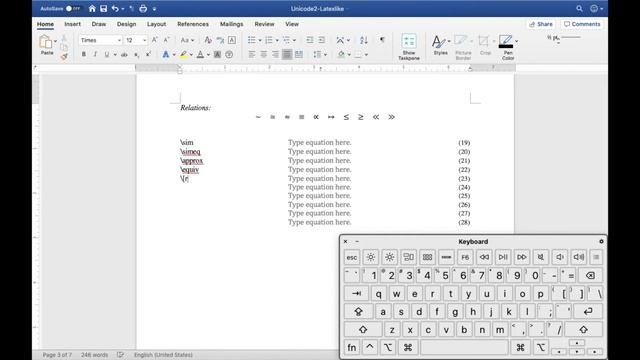The width and height of the screenshot is (640, 360).
Task: Switch to the References tab
Action: 193,24
